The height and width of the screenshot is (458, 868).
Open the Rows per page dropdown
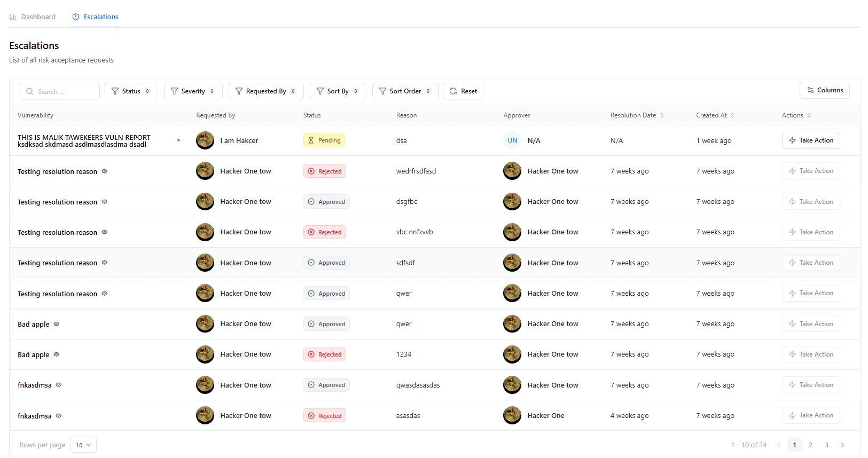pos(83,445)
